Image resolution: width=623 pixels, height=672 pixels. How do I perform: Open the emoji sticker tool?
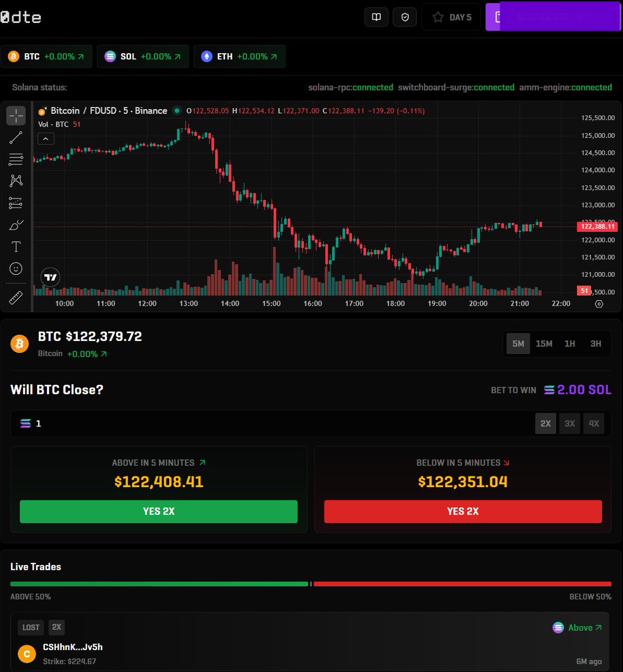click(16, 269)
